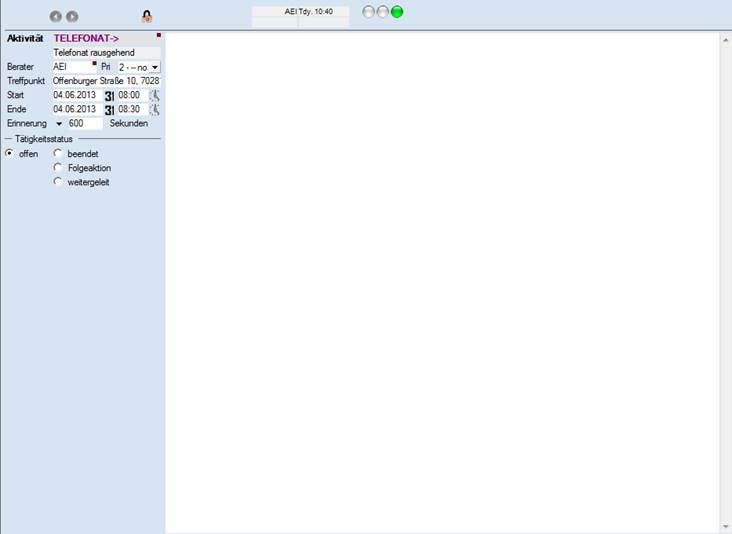732x534 pixels.
Task: Click the scrollbar down arrow at bottom right
Action: 725,527
